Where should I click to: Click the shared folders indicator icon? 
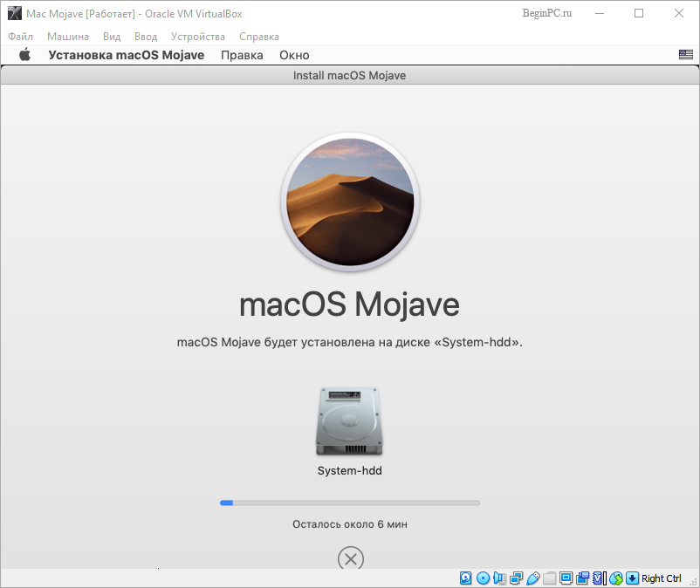point(550,578)
